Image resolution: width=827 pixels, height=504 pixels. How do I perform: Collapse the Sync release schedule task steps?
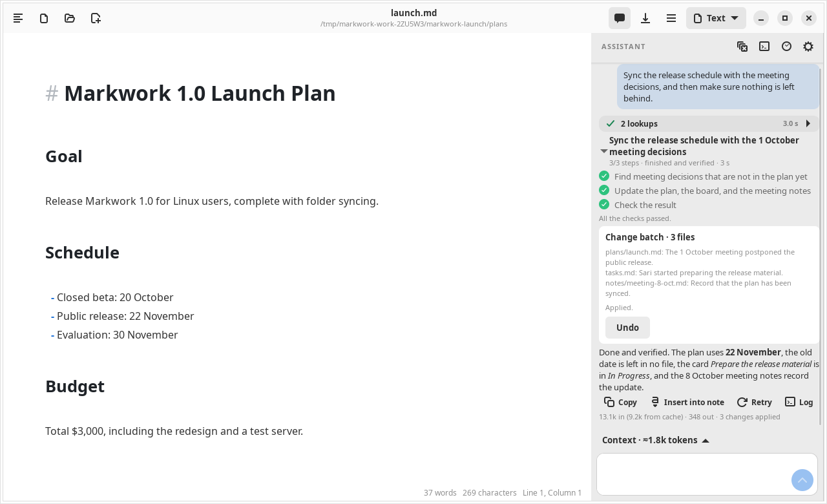(604, 151)
